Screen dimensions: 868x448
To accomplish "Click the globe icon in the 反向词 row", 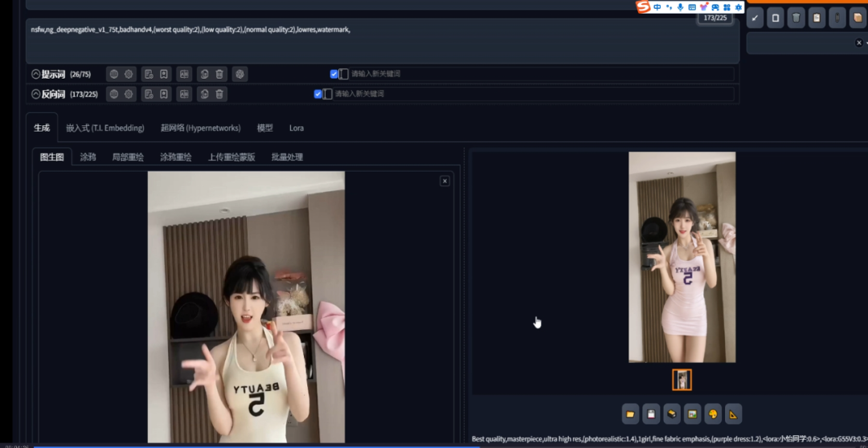I will click(x=113, y=94).
